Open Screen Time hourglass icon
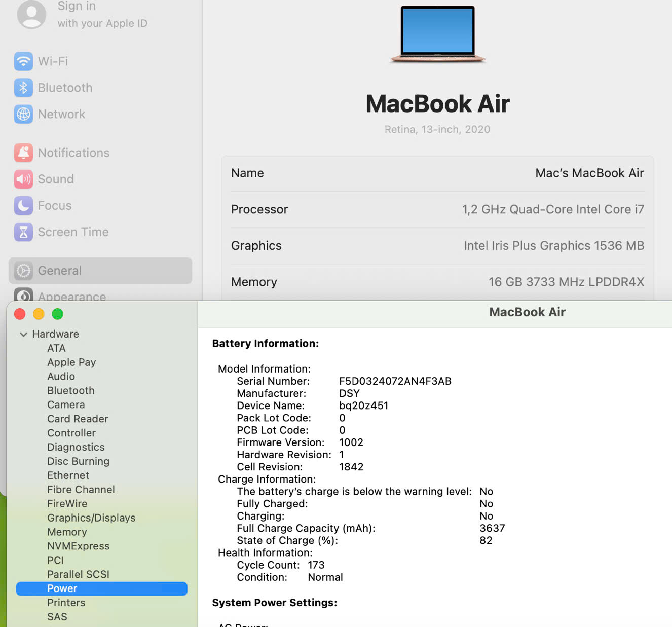 pos(23,232)
